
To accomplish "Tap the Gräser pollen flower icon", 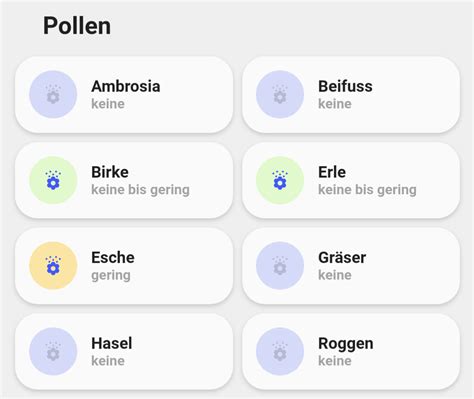I will tap(280, 266).
